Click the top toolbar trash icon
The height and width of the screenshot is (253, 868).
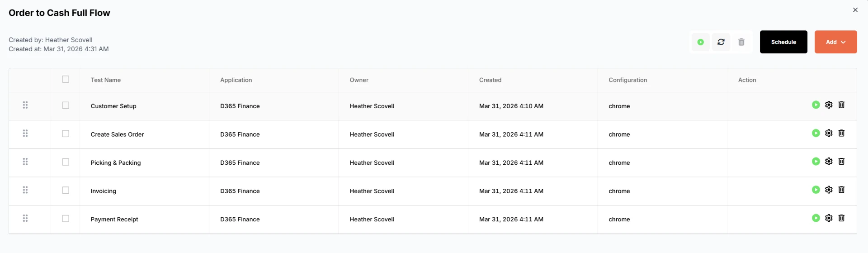[741, 42]
